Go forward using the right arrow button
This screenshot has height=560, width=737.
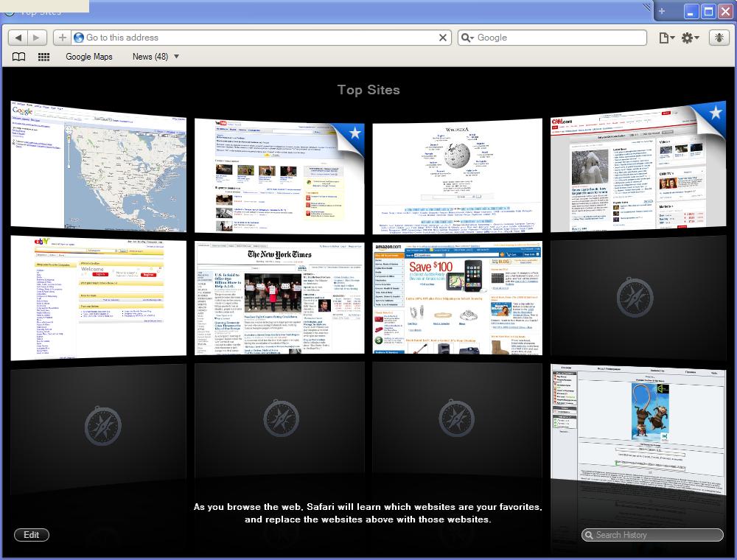coord(37,38)
